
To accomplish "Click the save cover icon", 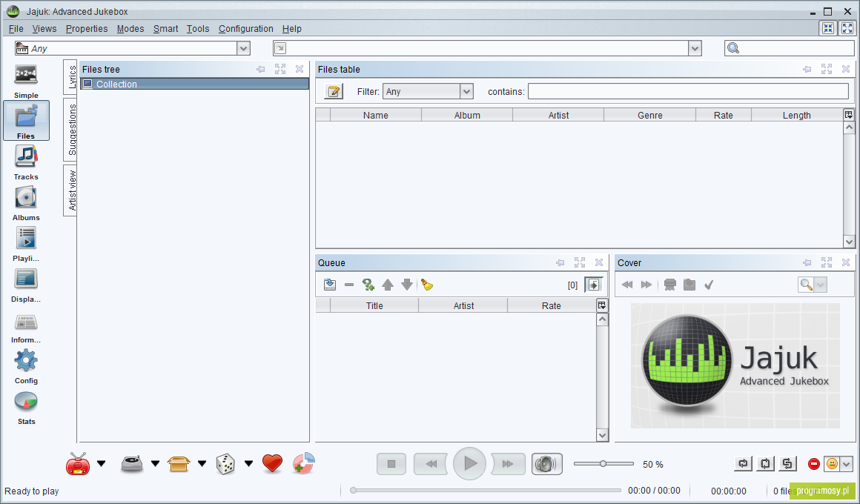I will (689, 285).
